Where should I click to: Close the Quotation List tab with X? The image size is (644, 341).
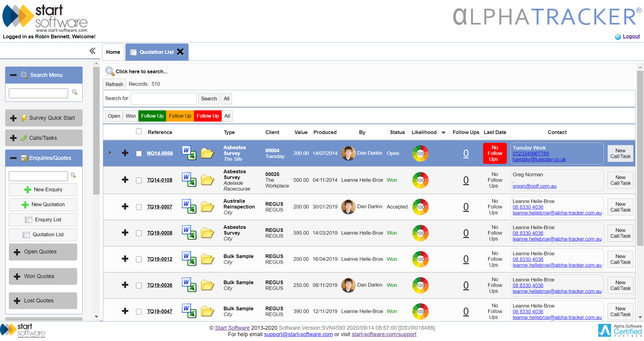[181, 52]
